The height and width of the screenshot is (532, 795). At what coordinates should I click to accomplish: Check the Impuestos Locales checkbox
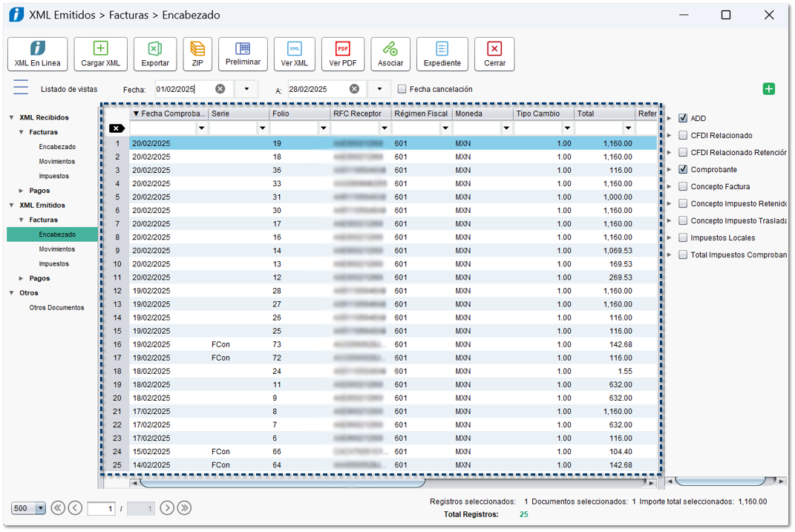pyautogui.click(x=683, y=238)
